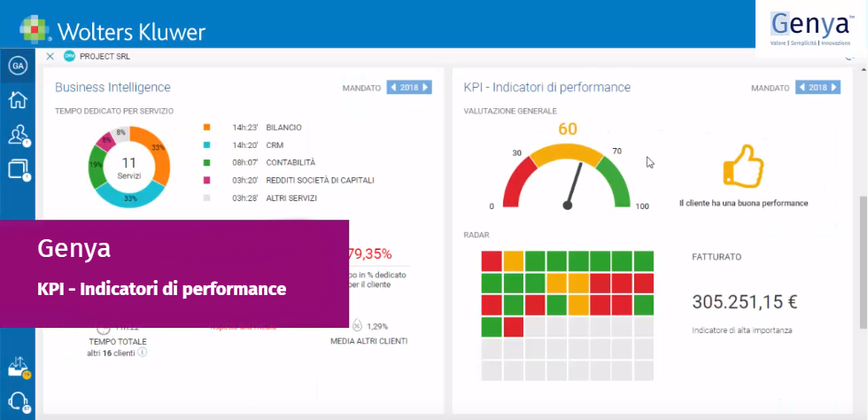The image size is (868, 420).
Task: Click the 14h:23' BILANCIO legend row
Action: pyautogui.click(x=252, y=128)
